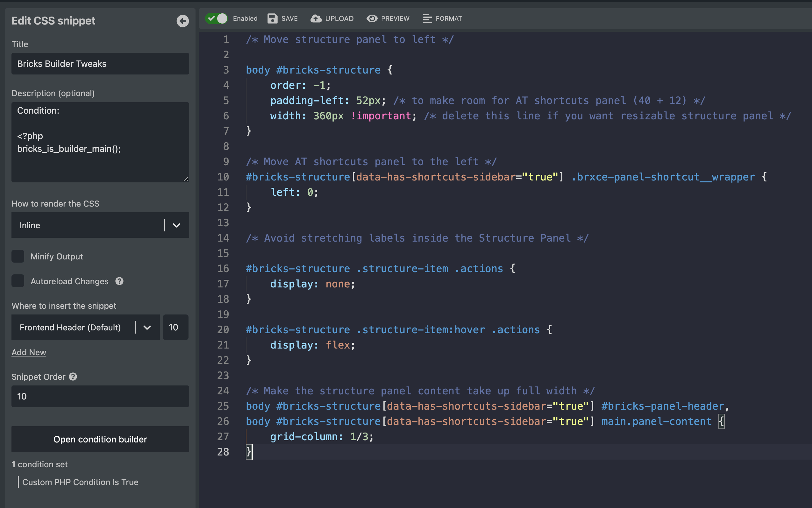Click the PREVIEW label in the toolbar

click(x=395, y=18)
